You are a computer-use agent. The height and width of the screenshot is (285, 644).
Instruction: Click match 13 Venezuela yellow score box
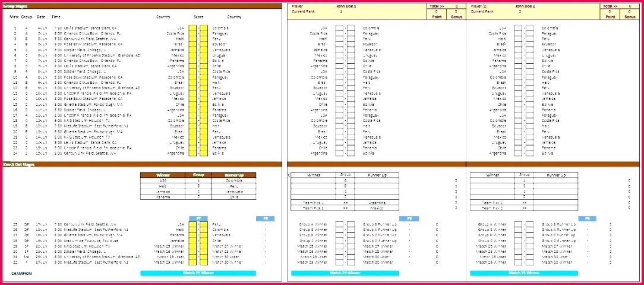(203, 93)
